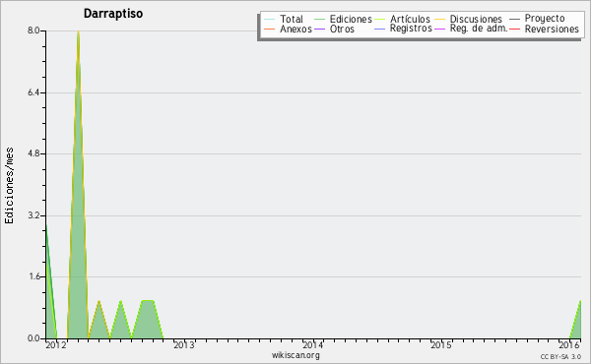The image size is (591, 364).
Task: Click the 4.8 y-axis value
Action: point(33,153)
